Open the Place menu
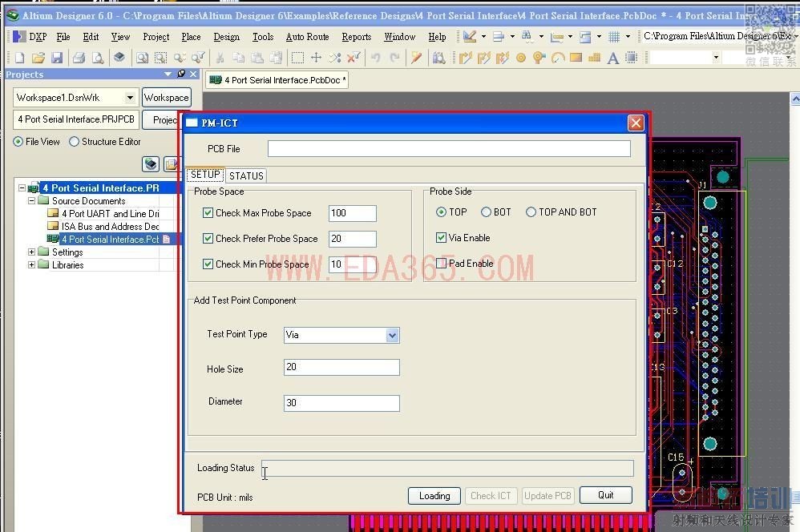This screenshot has width=800, height=532. tap(191, 37)
